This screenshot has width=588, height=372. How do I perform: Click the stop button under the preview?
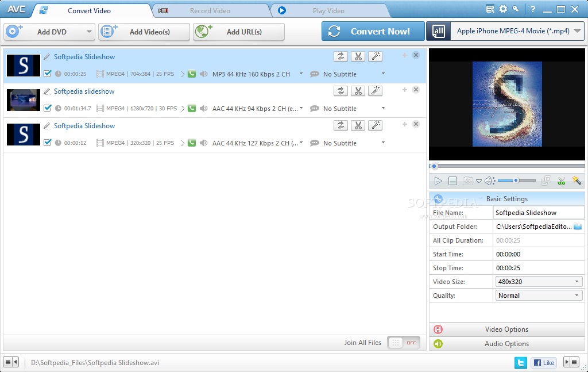pyautogui.click(x=452, y=181)
